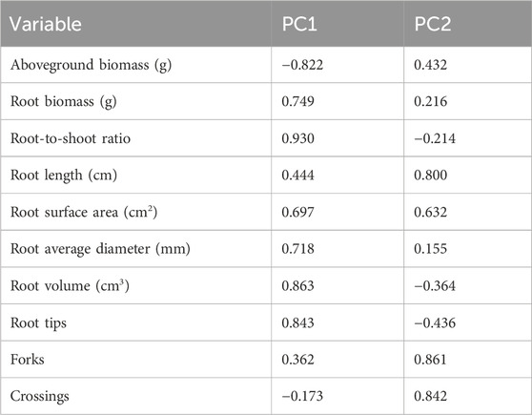
Task: Select the Aboveground biomass (g) row label
Action: [91, 65]
